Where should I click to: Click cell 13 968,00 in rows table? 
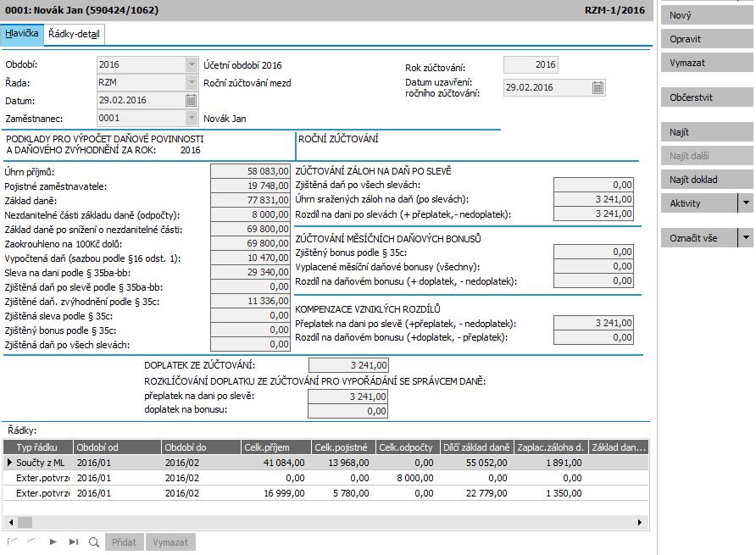[344, 463]
